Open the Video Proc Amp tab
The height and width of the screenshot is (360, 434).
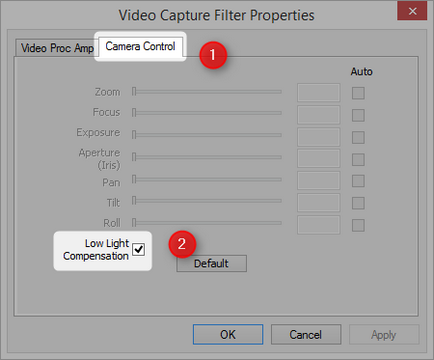tap(57, 48)
